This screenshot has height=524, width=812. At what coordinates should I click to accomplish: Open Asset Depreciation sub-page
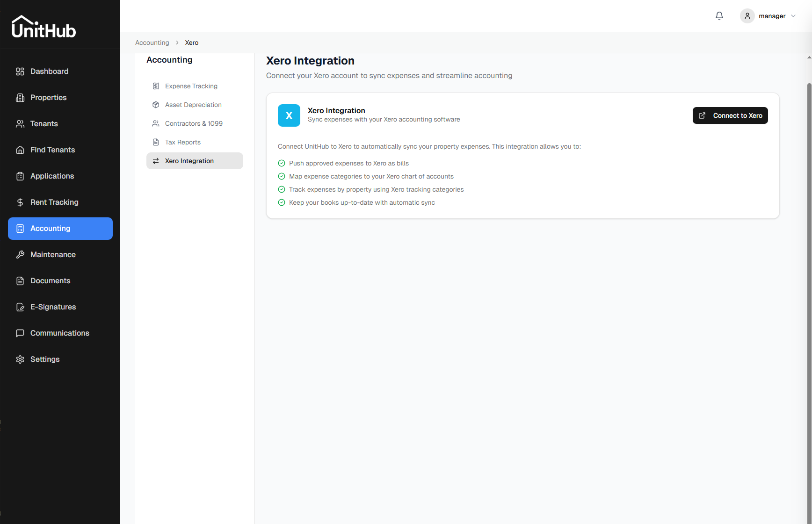tap(195, 105)
